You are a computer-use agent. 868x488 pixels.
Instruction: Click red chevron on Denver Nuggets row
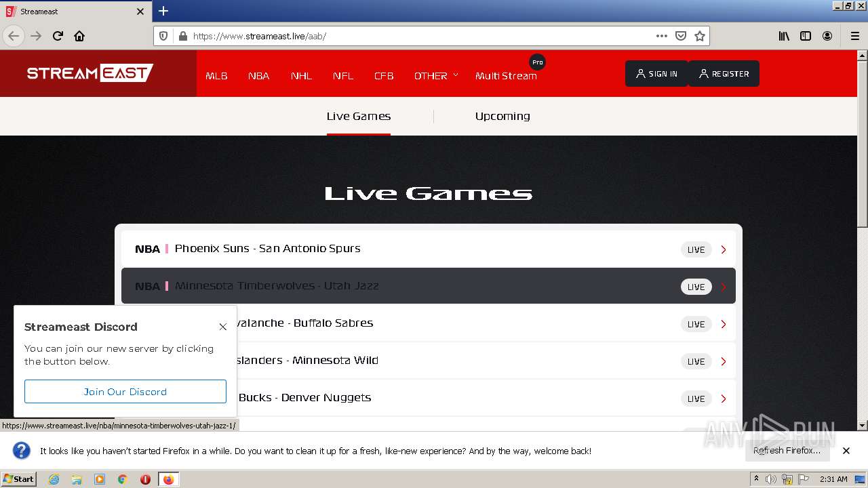click(724, 399)
